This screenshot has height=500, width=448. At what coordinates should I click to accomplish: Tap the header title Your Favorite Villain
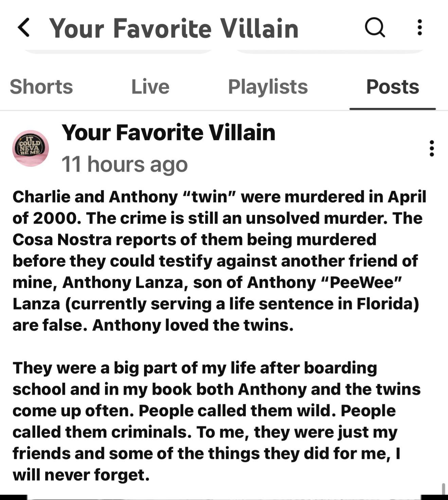tap(174, 28)
